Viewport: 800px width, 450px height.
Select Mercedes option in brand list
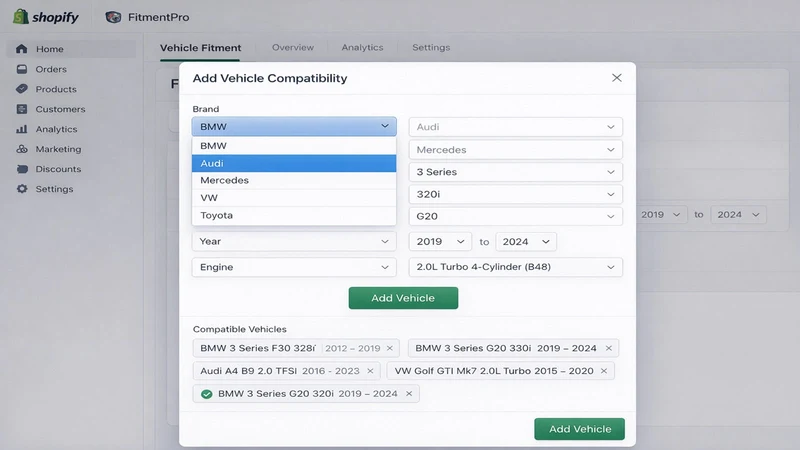[294, 180]
